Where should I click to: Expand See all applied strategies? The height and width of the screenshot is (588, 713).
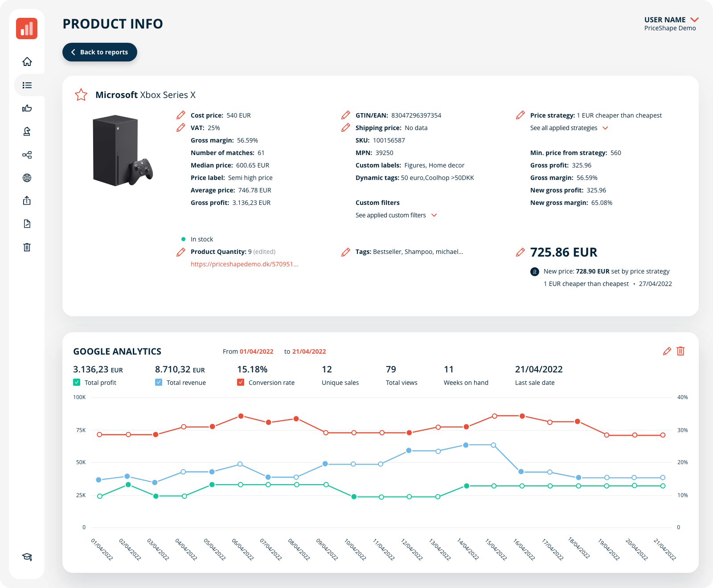569,128
